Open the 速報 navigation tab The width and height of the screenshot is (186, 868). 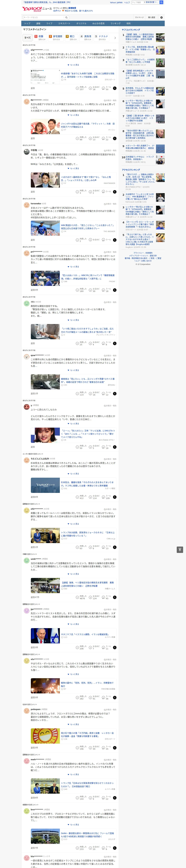tap(38, 24)
